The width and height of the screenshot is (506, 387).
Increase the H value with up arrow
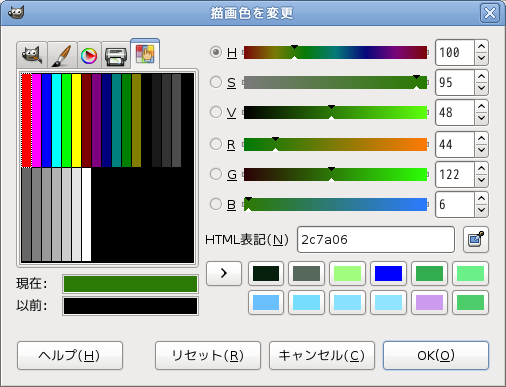click(481, 47)
